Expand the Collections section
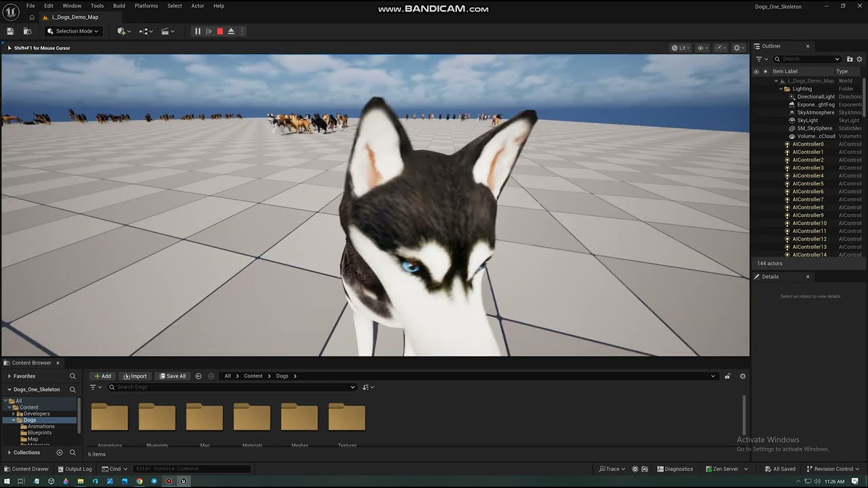This screenshot has height=488, width=868. pyautogui.click(x=9, y=452)
